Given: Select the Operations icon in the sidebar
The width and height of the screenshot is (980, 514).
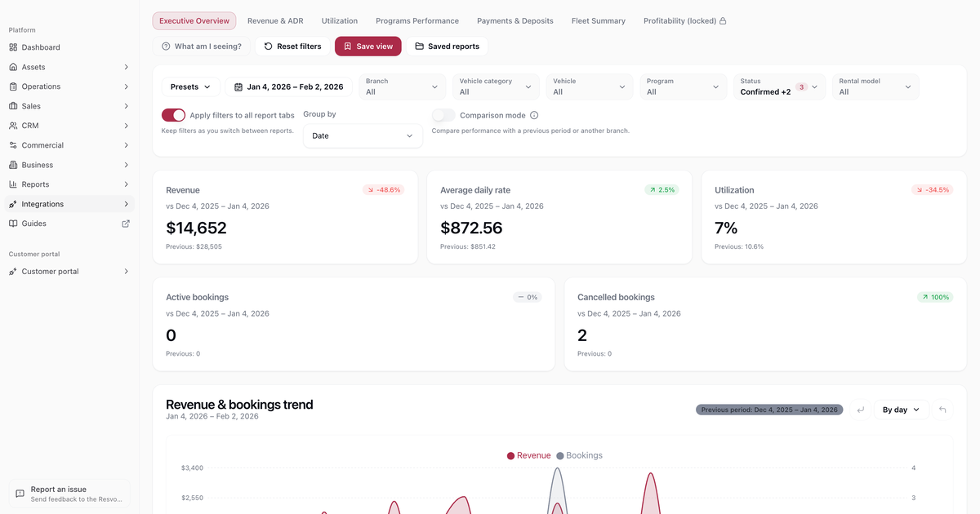Looking at the screenshot, I should tap(11, 86).
